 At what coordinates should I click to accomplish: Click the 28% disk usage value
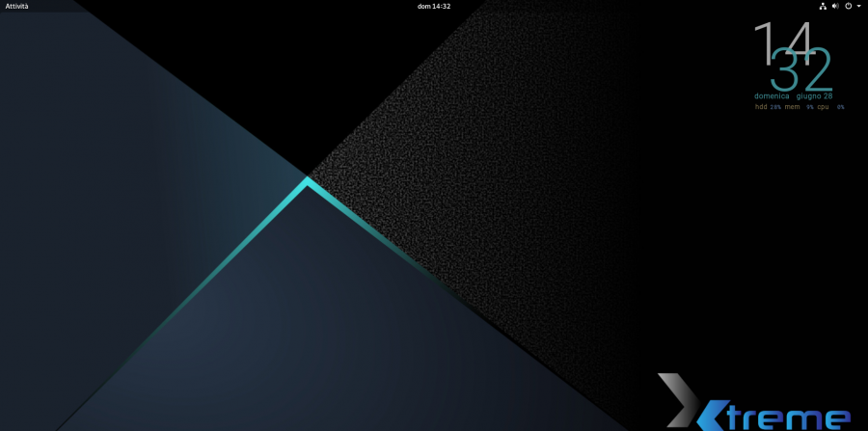pyautogui.click(x=775, y=107)
